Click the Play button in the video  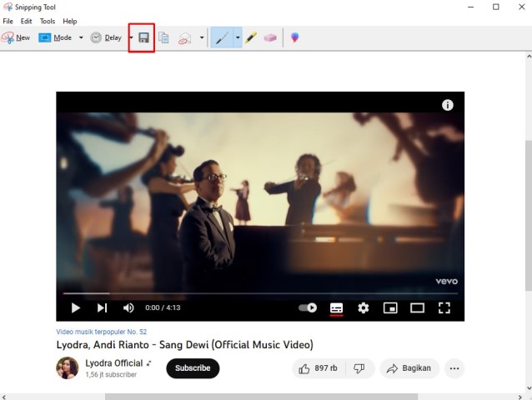click(x=75, y=307)
